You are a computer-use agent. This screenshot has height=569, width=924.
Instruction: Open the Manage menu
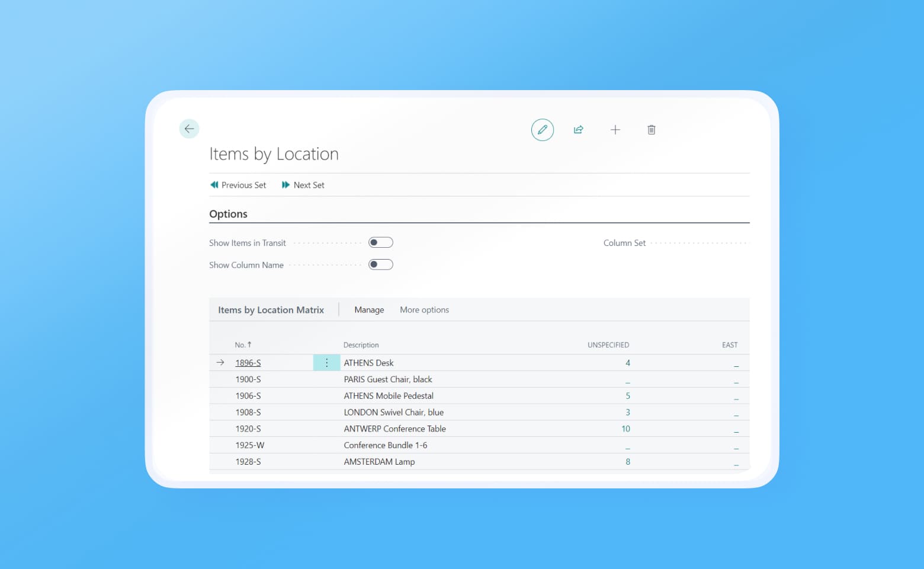click(x=369, y=310)
